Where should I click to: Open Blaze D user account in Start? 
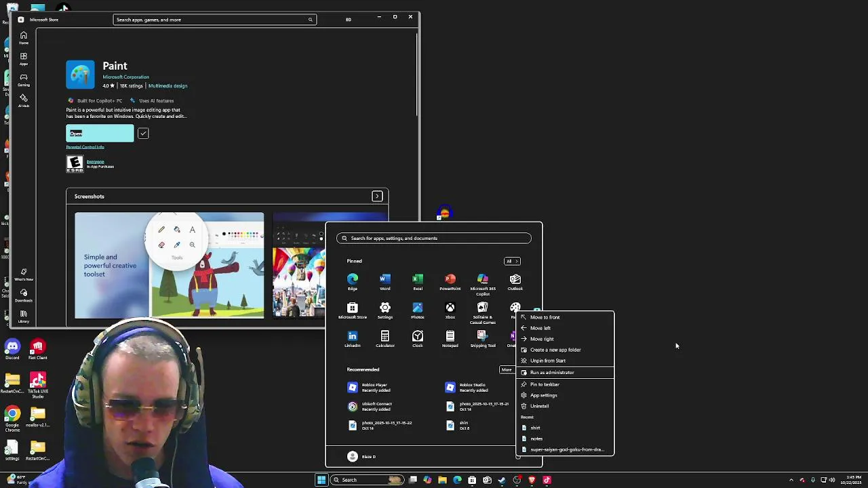click(x=361, y=457)
